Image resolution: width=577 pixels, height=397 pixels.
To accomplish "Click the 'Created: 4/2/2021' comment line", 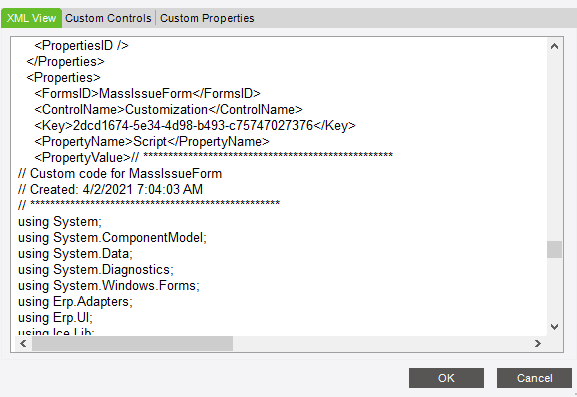I will click(x=110, y=189).
